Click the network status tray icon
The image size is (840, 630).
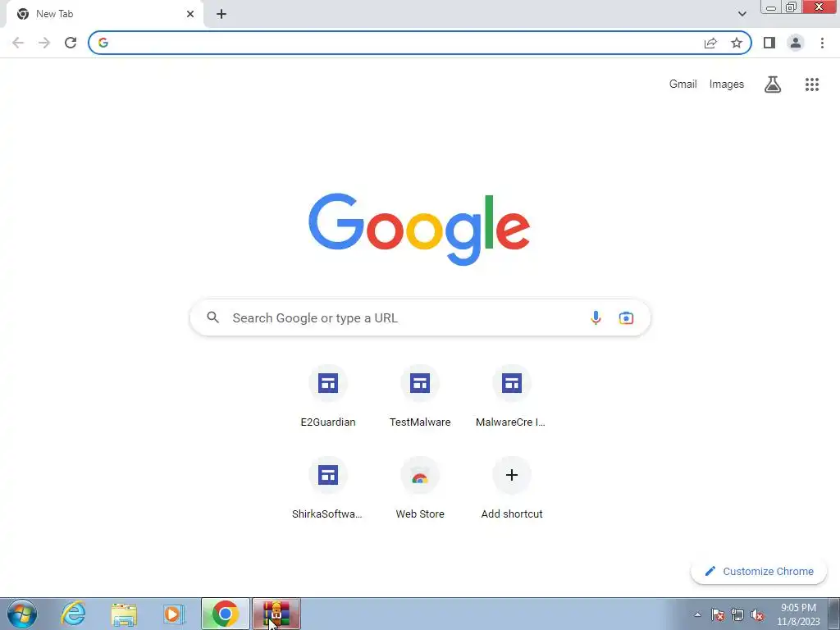(737, 614)
